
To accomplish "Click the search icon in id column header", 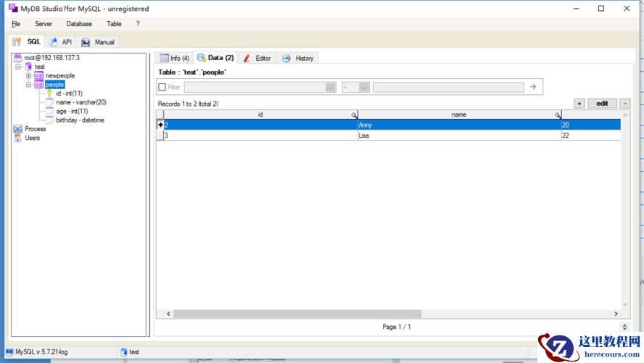I will click(x=354, y=115).
